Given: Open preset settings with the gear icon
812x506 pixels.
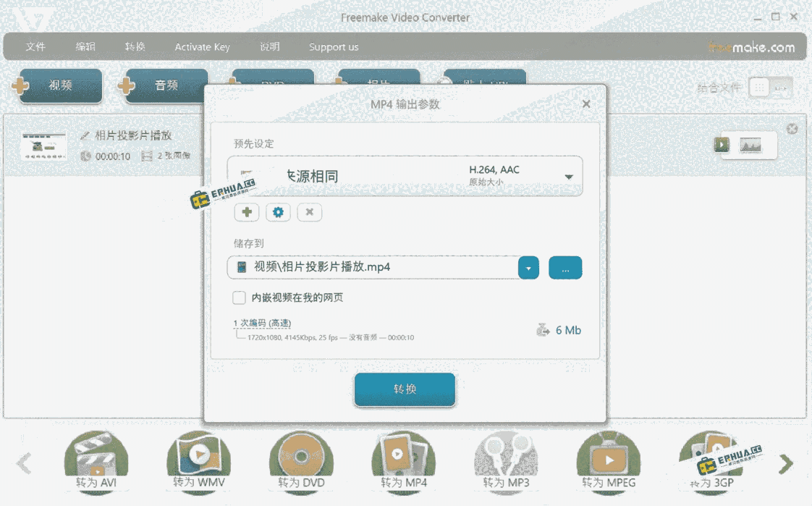Looking at the screenshot, I should (x=278, y=212).
